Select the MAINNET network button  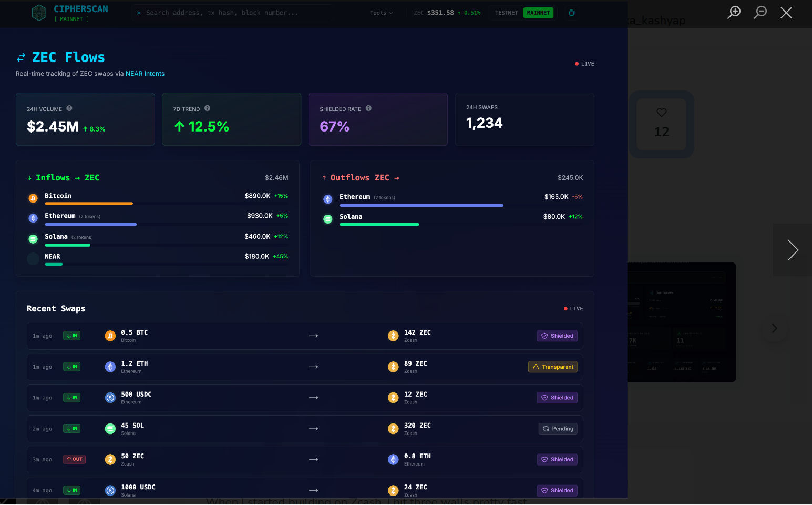(x=538, y=13)
